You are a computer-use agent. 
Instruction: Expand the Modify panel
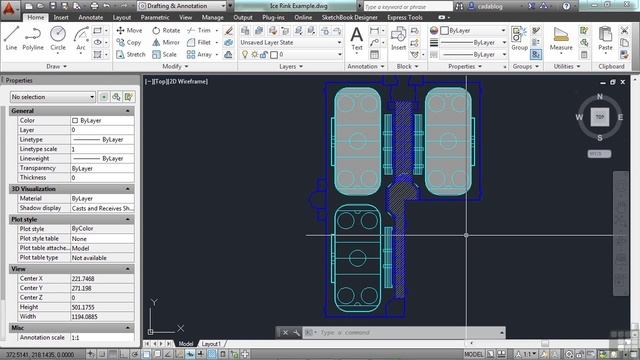176,66
